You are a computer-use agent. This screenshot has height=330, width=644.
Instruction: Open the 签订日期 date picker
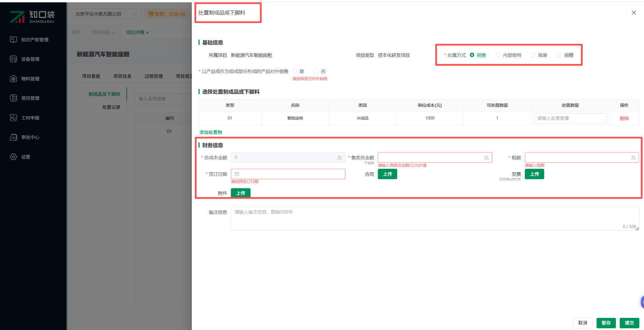pos(288,174)
